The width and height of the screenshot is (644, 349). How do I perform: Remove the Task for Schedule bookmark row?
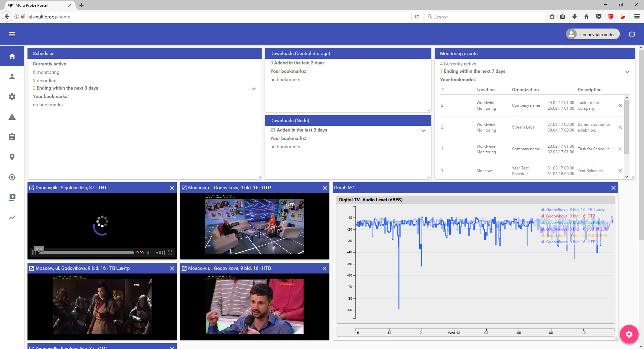[620, 149]
